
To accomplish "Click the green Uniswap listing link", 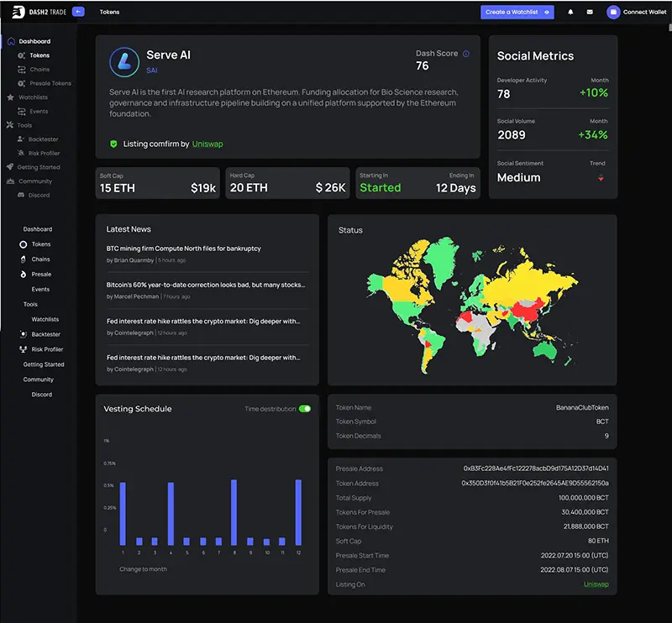I will coord(207,144).
